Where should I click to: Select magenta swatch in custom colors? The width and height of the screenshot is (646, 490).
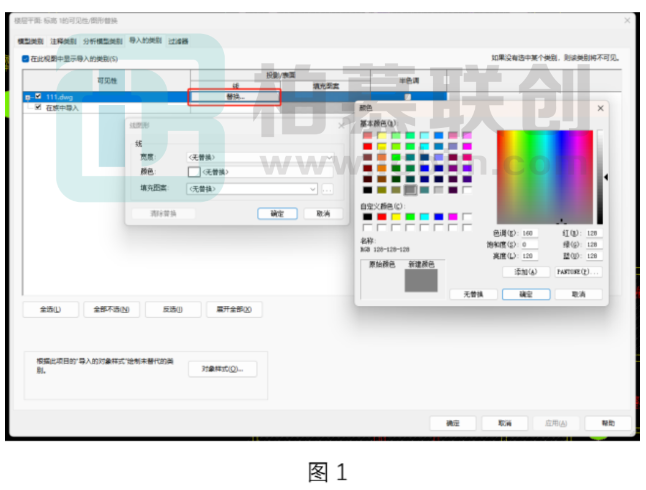pos(453,217)
